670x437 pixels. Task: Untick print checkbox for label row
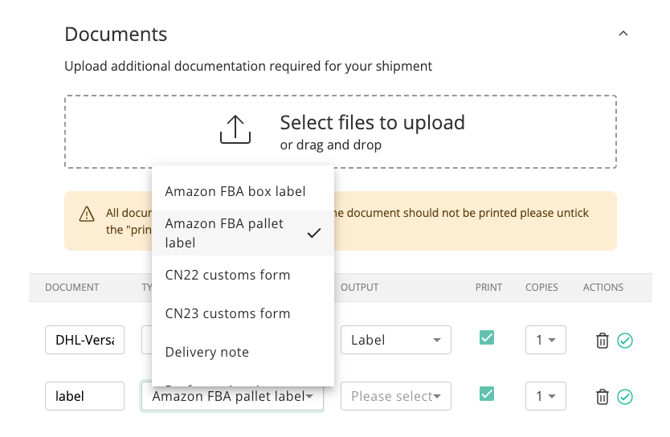pos(487,393)
